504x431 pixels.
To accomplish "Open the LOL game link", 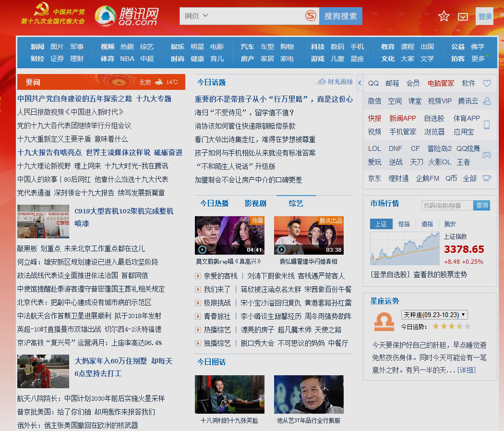I will (x=374, y=148).
